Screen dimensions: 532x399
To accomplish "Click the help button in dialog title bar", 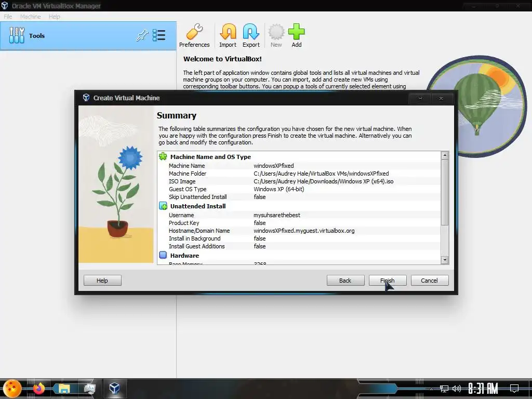I will [420, 98].
